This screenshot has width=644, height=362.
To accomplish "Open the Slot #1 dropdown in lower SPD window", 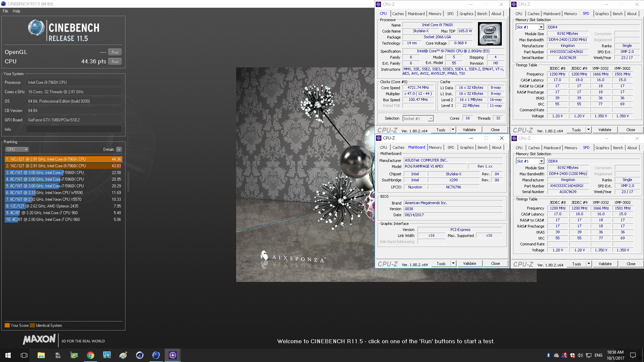I will coord(530,161).
